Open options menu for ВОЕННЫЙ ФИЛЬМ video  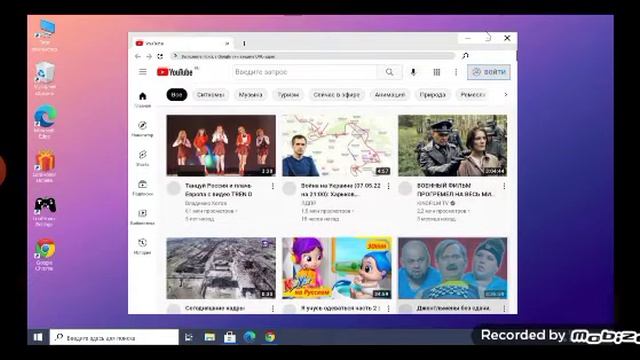[504, 186]
